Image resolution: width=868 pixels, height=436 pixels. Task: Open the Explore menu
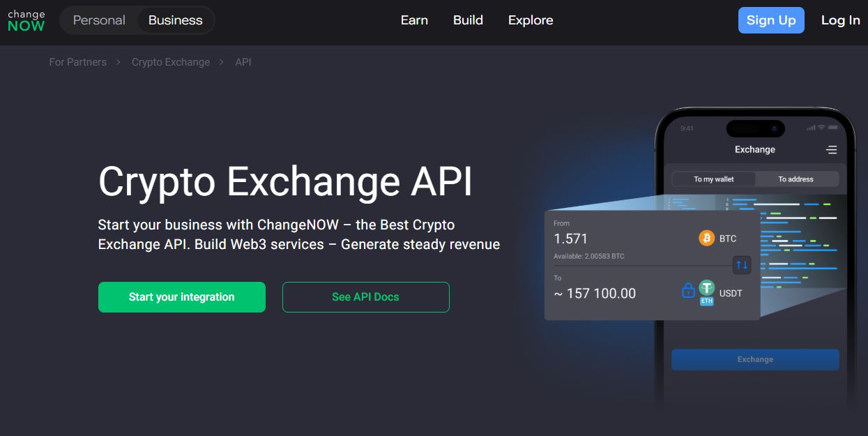click(x=531, y=20)
